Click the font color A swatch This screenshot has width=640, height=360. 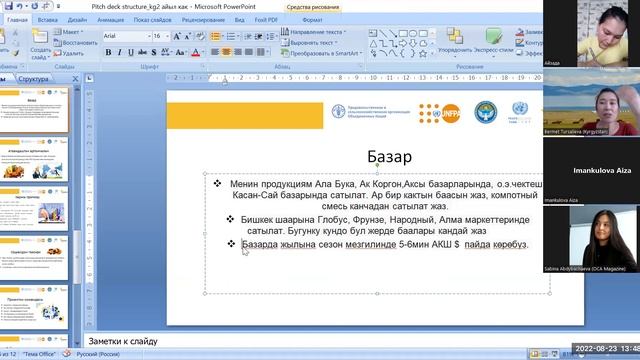coord(196,52)
